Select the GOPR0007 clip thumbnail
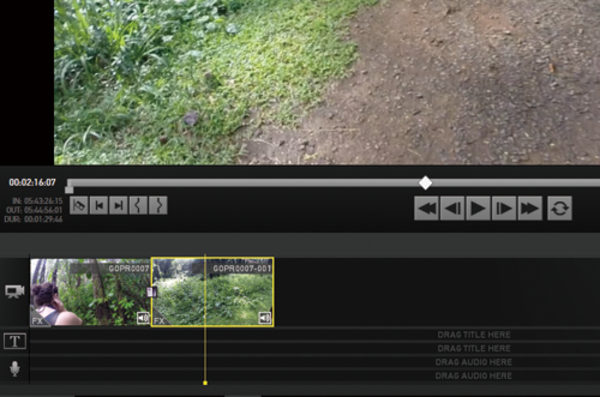The image size is (600, 397). [x=90, y=292]
